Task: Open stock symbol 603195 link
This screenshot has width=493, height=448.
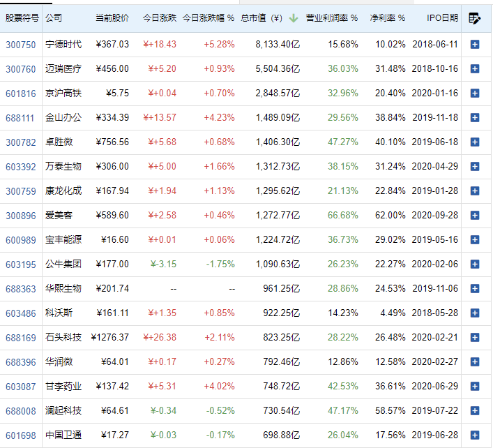Action: 21,264
